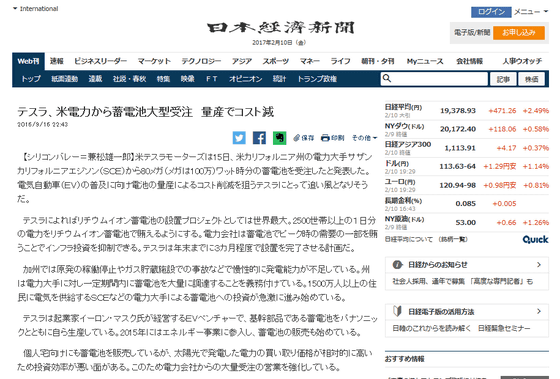Open the テクノロジー tab
Image resolution: width=560 pixels, height=379 pixels.
(x=201, y=61)
